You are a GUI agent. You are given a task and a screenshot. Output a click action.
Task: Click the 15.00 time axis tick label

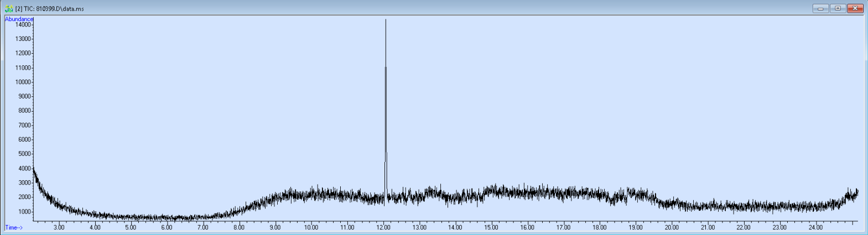[x=491, y=227]
